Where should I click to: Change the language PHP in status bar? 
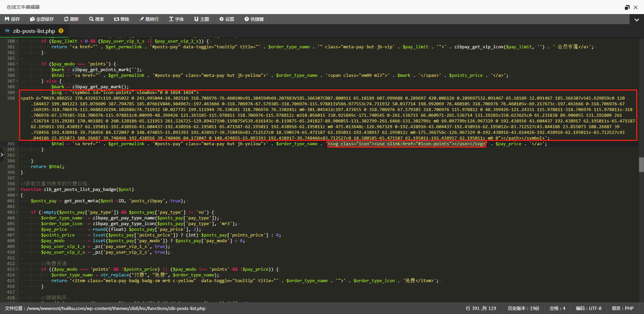pos(623,308)
